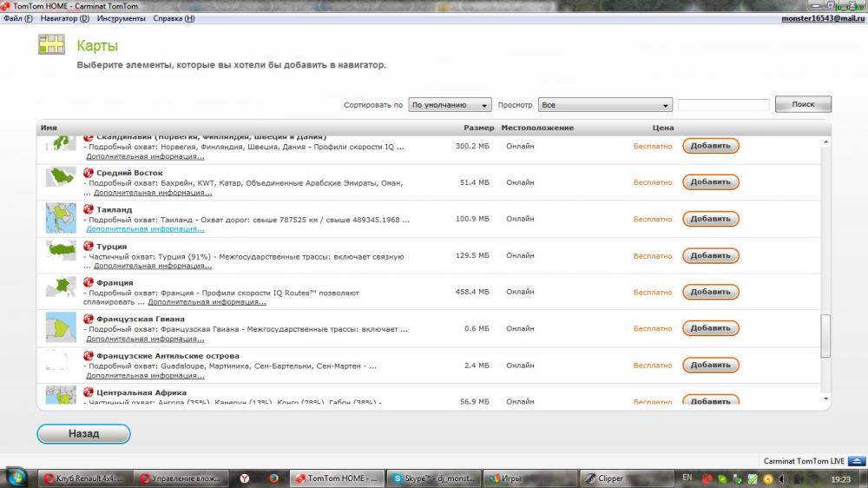Screen dimensions: 868x488
Task: Click the Французская Гвиана map thumbnail
Action: click(x=61, y=327)
